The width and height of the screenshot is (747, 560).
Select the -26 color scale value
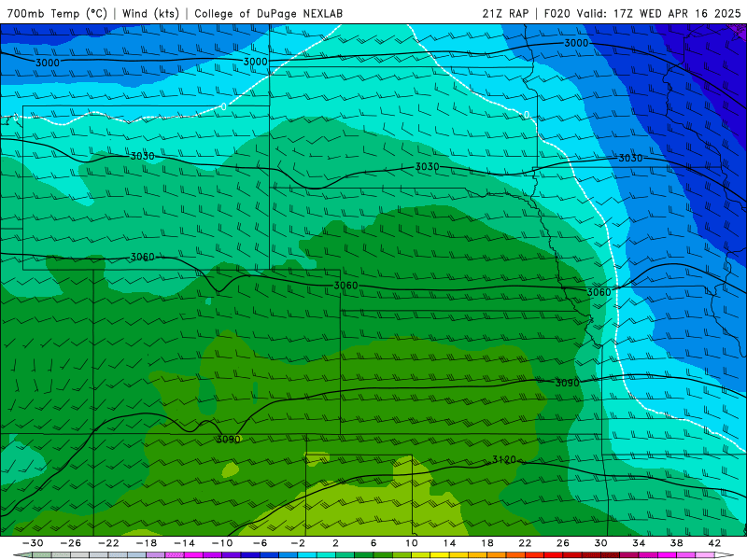(x=71, y=543)
